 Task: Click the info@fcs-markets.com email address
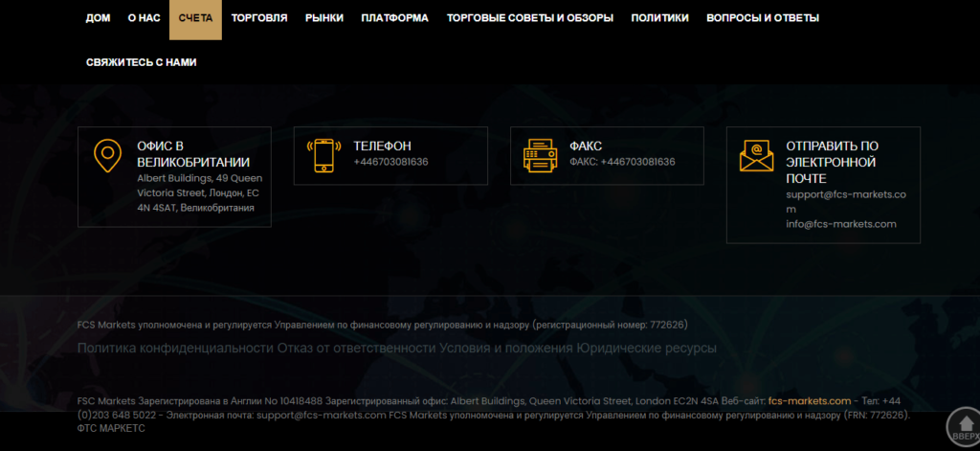tap(841, 224)
